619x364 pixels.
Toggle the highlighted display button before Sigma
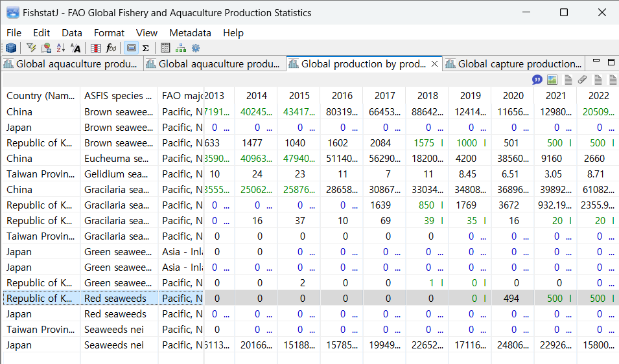(x=132, y=48)
